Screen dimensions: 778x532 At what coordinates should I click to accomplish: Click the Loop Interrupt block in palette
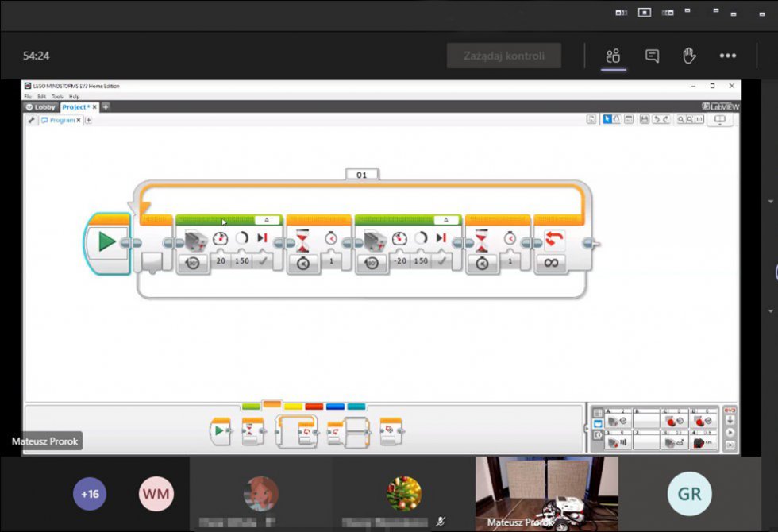(391, 432)
